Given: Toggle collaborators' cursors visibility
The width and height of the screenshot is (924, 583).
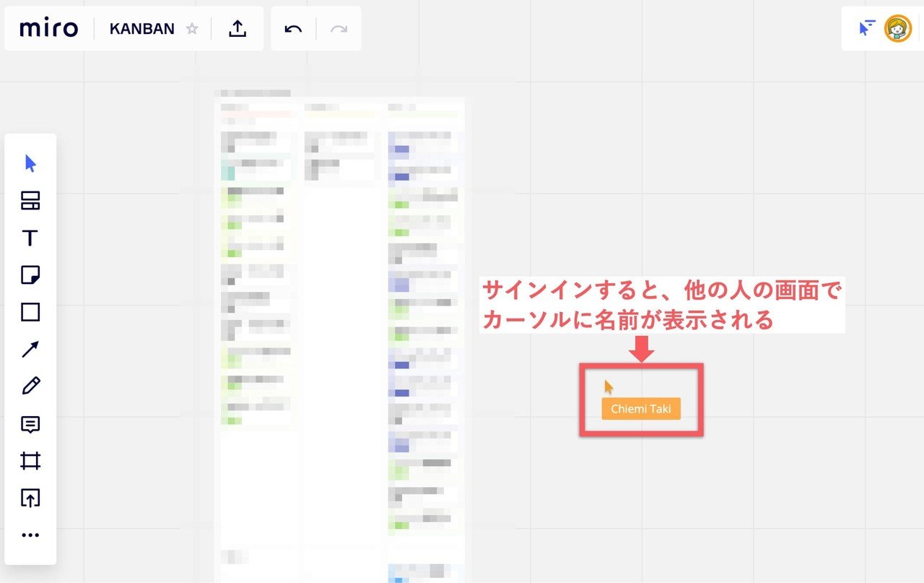Looking at the screenshot, I should pos(866,28).
